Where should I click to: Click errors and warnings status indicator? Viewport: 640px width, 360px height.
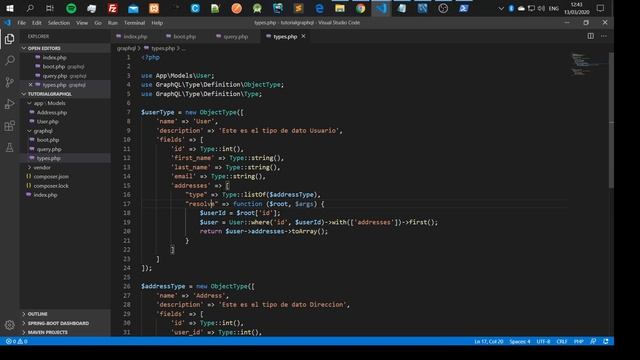point(16,341)
